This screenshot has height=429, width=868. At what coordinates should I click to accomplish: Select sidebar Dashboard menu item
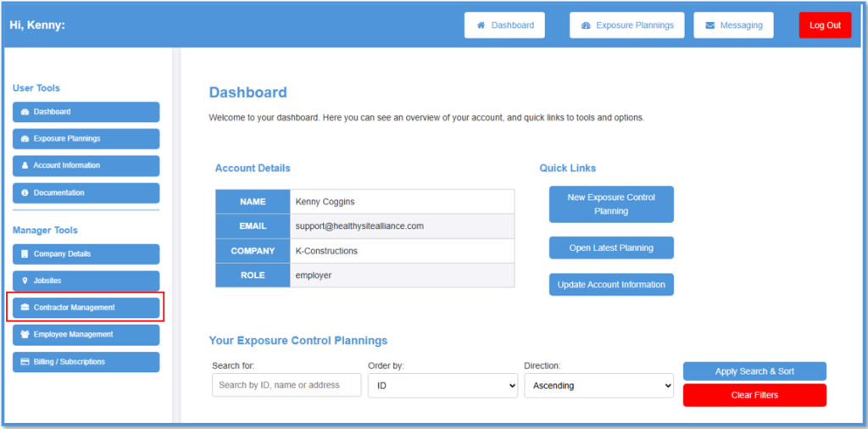[86, 112]
